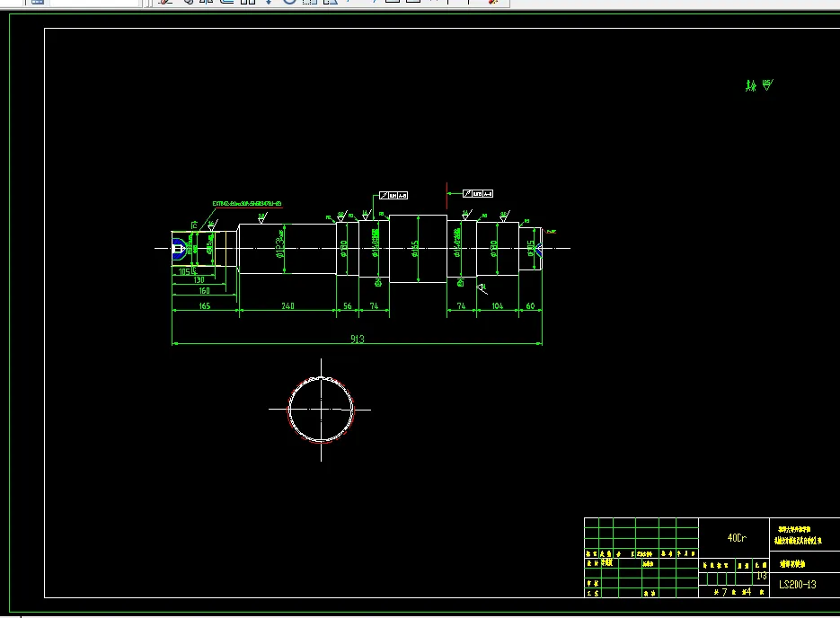The width and height of the screenshot is (840, 618).
Task: Select the 56 length dimension
Action: click(348, 305)
